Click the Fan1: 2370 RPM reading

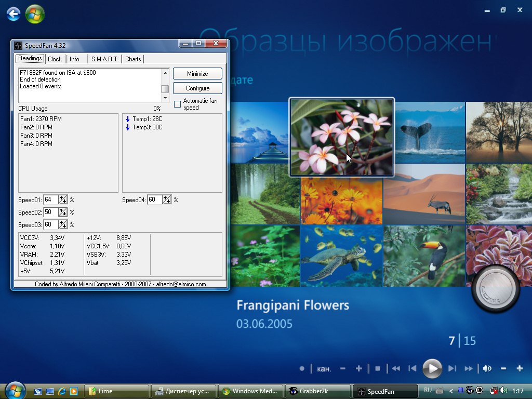tap(41, 119)
